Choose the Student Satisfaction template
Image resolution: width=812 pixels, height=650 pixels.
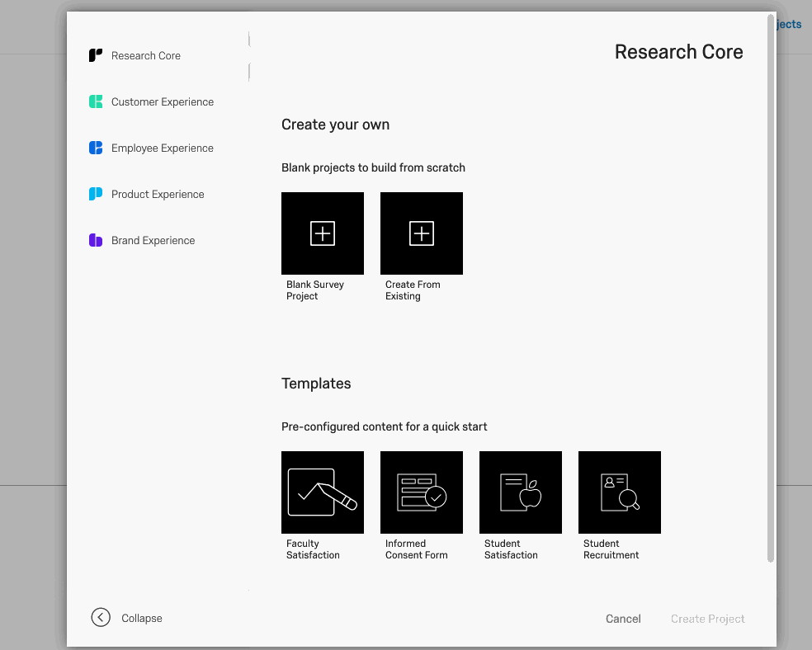pyautogui.click(x=521, y=492)
